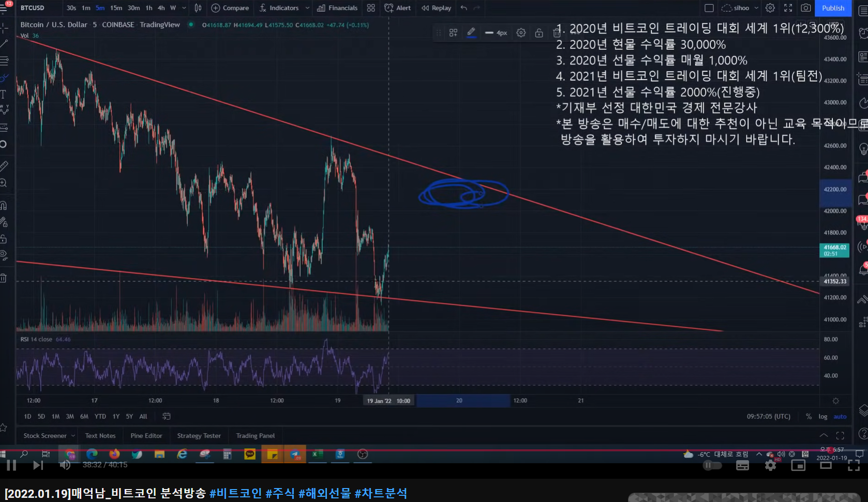Create a new Alert
The height and width of the screenshot is (502, 868).
point(398,8)
